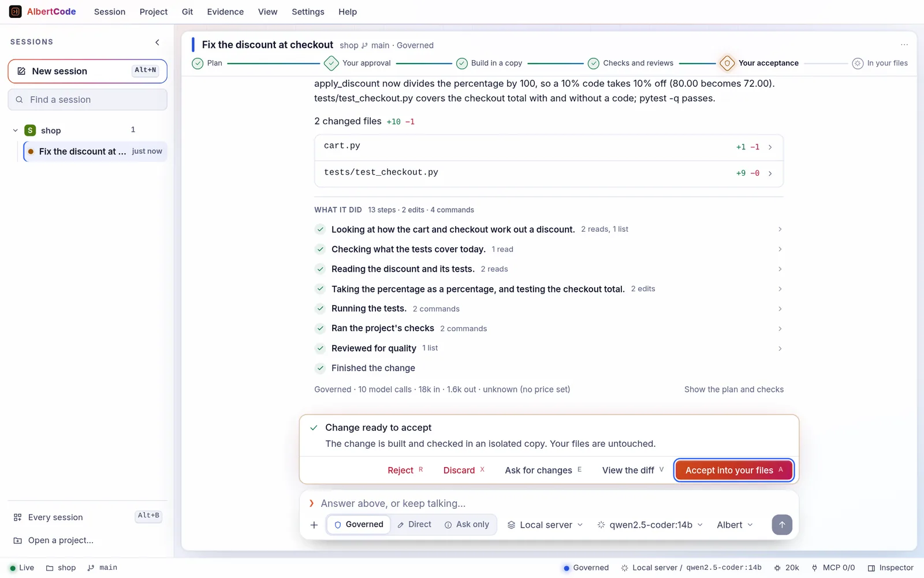
Task: Click the AlbertCode logo icon
Action: 16,12
